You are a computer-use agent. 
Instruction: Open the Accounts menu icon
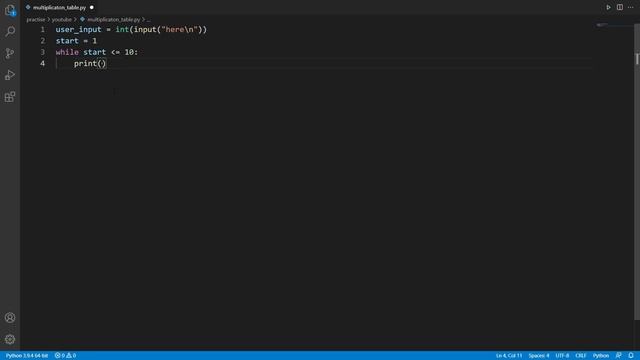10,318
